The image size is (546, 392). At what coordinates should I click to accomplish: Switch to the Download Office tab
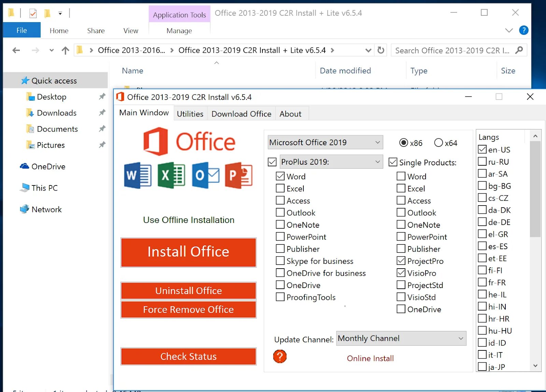coord(241,114)
